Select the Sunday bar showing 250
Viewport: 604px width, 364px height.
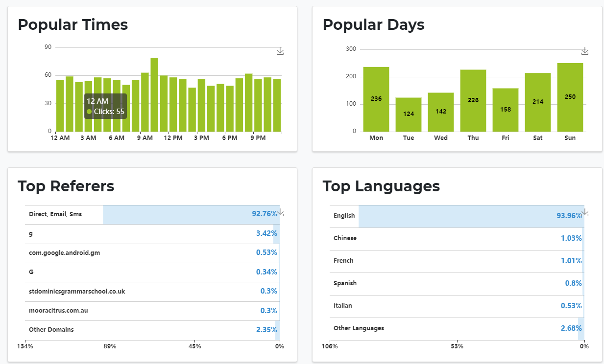pyautogui.click(x=570, y=97)
